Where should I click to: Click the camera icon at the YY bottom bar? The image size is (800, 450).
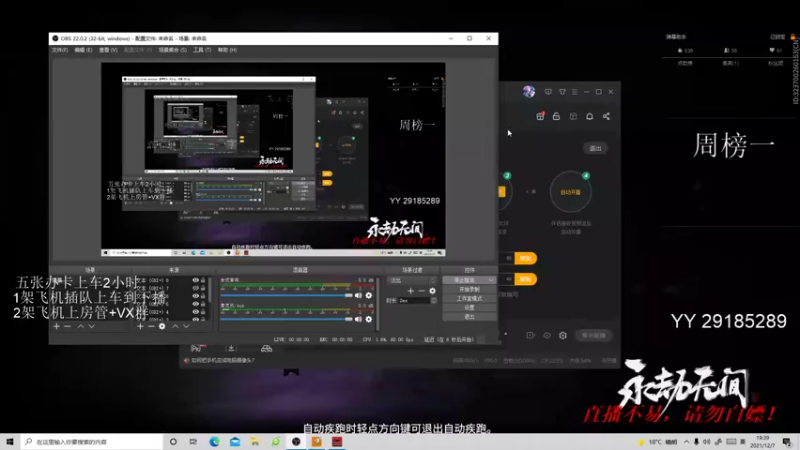[531, 335]
